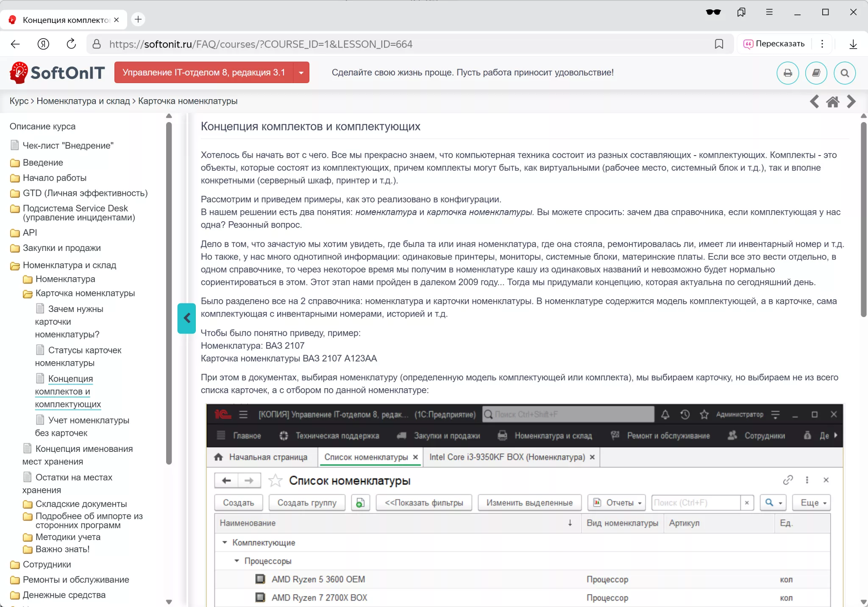Go to the previous lesson arrow
The height and width of the screenshot is (607, 868).
click(x=814, y=102)
